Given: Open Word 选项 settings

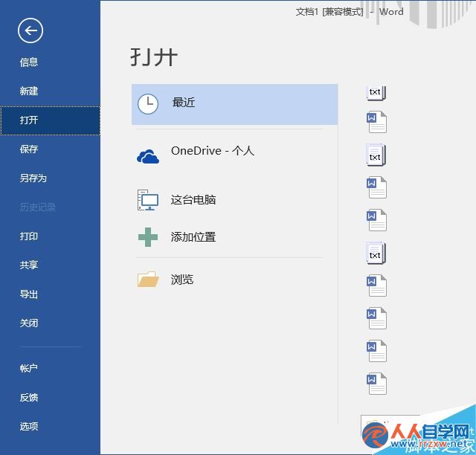Looking at the screenshot, I should 29,427.
